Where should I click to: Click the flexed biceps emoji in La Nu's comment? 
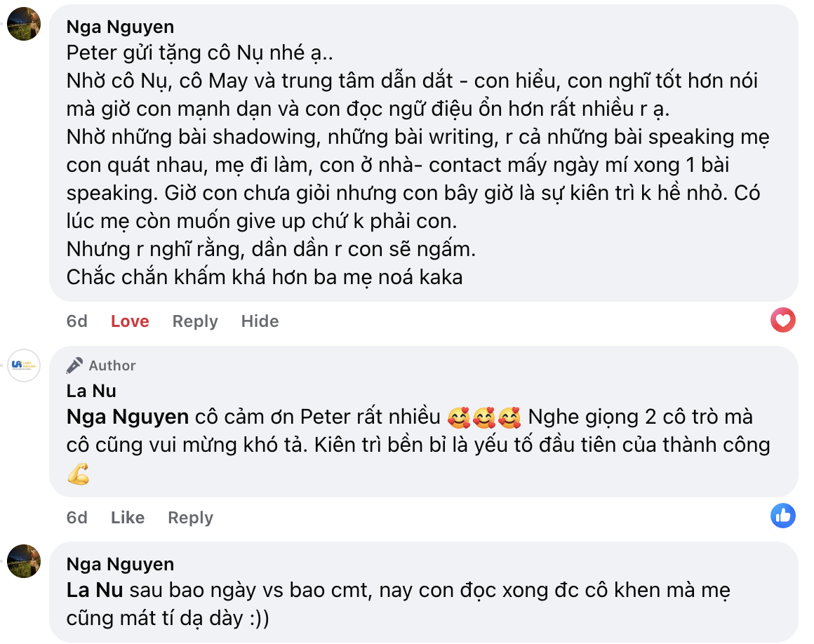pyautogui.click(x=79, y=475)
